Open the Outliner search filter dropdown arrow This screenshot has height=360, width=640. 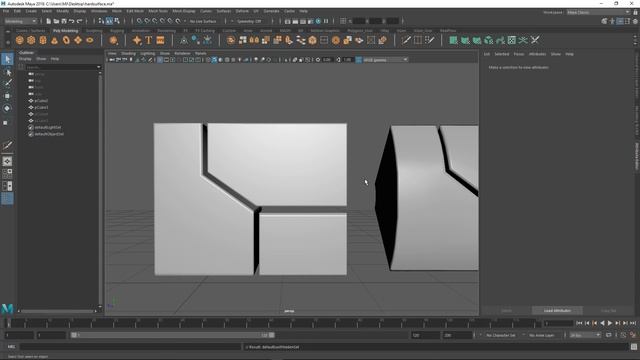coord(98,67)
